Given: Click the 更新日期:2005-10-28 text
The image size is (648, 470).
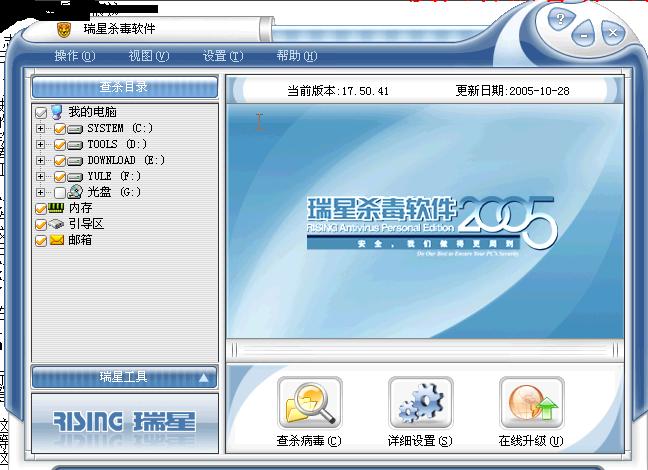Looking at the screenshot, I should point(513,91).
